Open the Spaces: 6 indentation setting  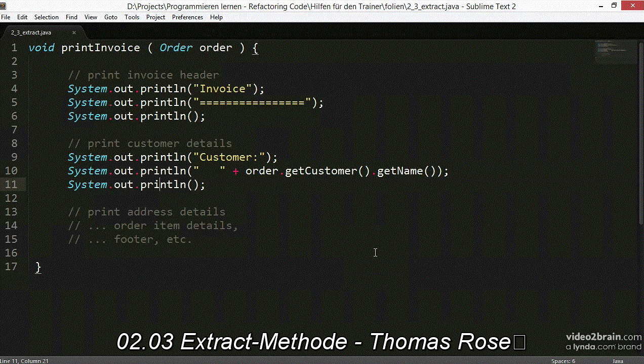coord(563,361)
